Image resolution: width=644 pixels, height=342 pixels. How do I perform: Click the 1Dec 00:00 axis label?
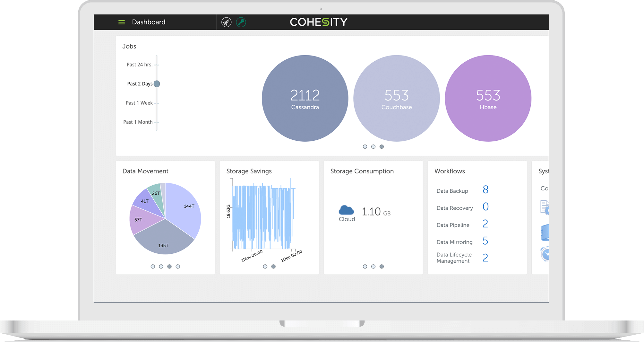coord(292,256)
